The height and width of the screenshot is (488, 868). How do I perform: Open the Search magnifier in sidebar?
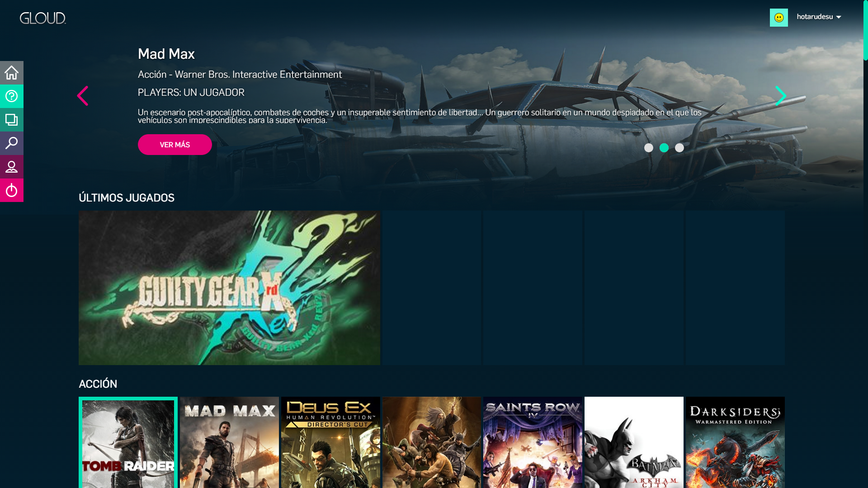point(12,143)
